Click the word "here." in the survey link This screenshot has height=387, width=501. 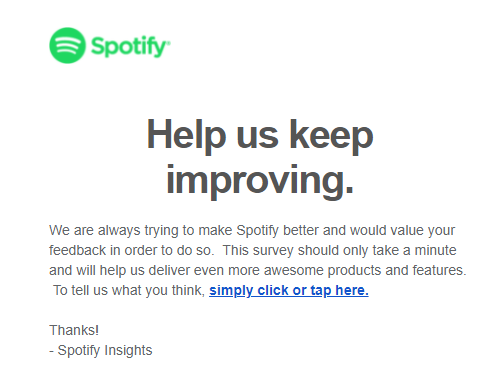click(352, 290)
